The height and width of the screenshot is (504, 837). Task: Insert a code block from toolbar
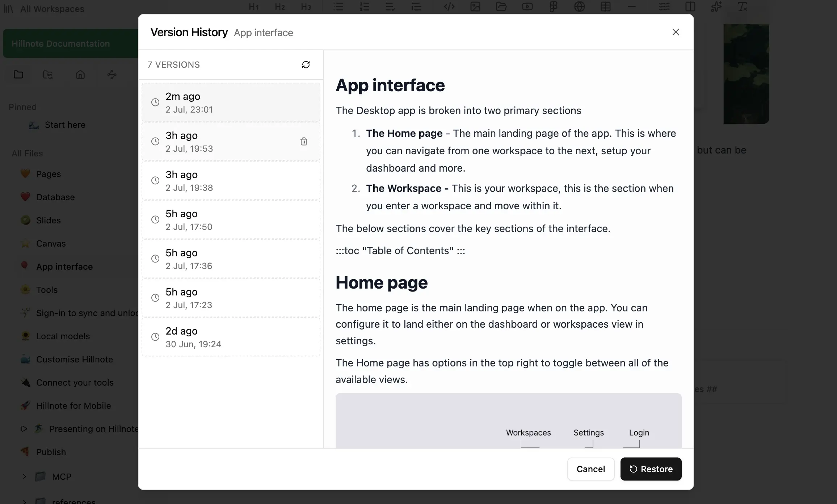coord(449,7)
